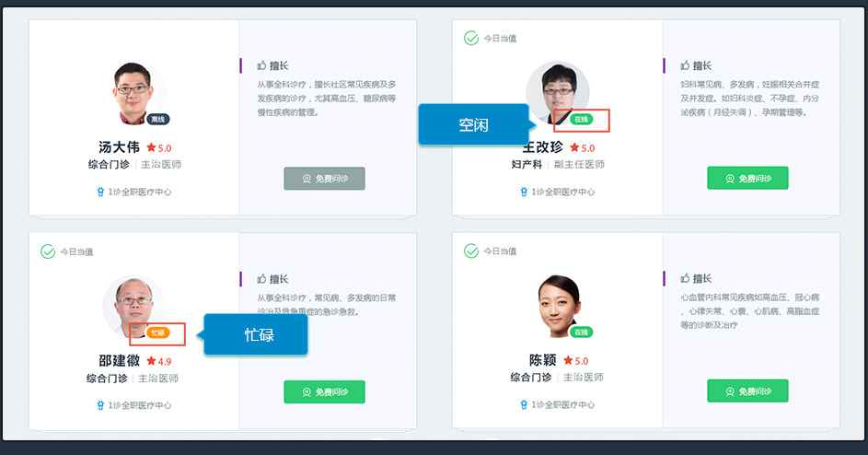Click the thumbs-up 擅长 icon for 王改珍
This screenshot has height=455, width=868.
pyautogui.click(x=686, y=65)
